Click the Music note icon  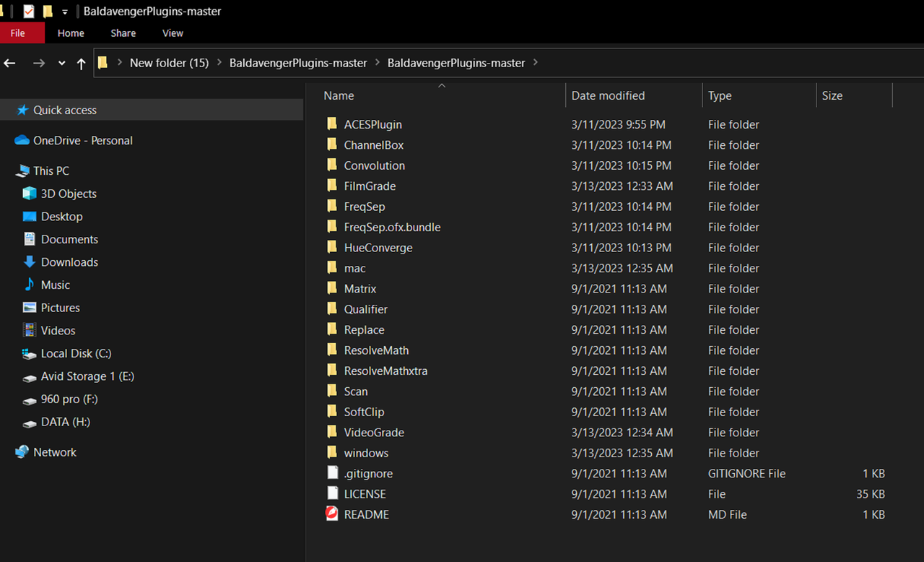[30, 285]
